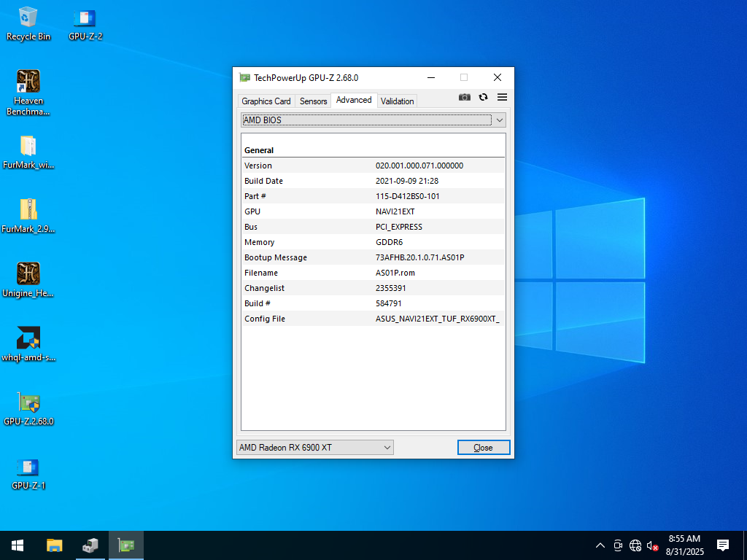Click the Meet Now camera tray icon

[x=618, y=545]
